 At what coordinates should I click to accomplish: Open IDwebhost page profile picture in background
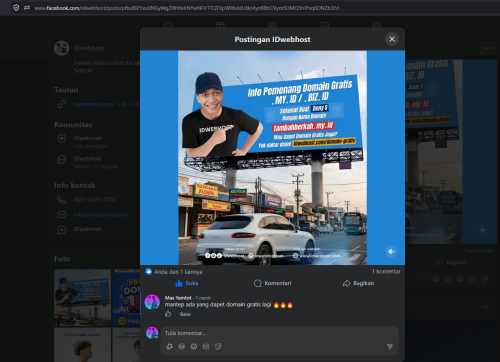point(62,48)
